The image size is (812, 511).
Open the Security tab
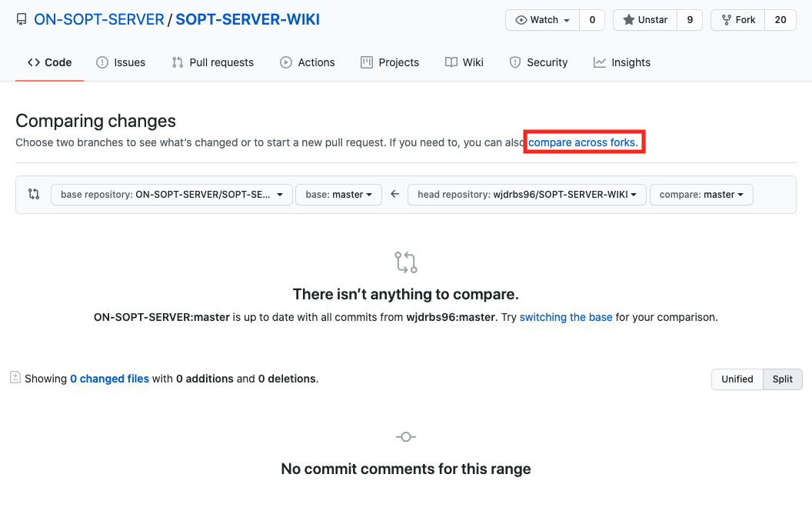[x=538, y=62]
